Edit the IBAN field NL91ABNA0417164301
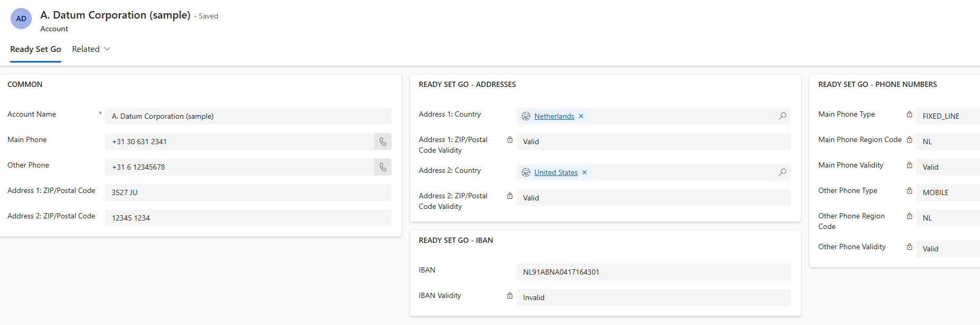The height and width of the screenshot is (325, 980). click(653, 272)
